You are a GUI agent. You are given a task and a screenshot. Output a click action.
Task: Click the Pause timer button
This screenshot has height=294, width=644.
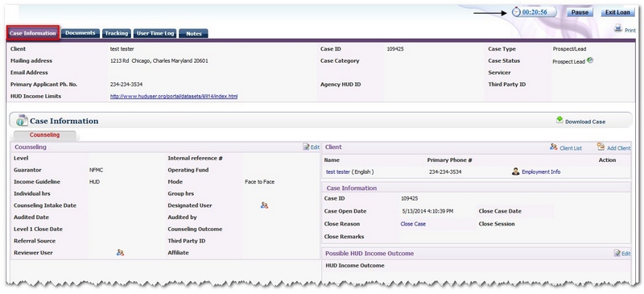coord(580,12)
